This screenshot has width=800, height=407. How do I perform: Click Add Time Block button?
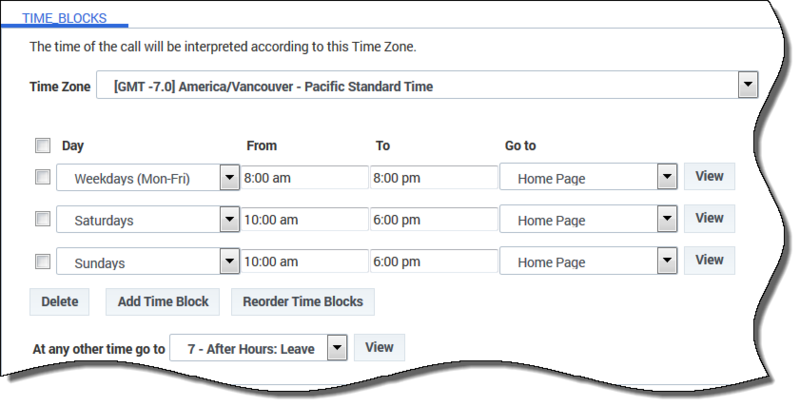click(x=163, y=301)
